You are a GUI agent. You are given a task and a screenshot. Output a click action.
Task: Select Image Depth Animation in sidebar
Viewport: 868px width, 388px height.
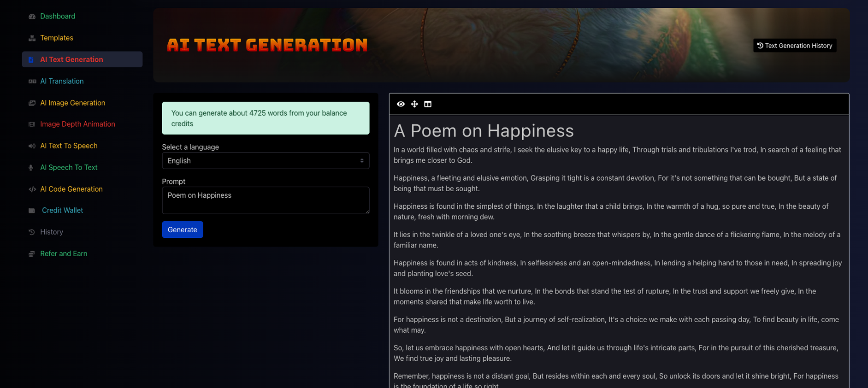[77, 124]
